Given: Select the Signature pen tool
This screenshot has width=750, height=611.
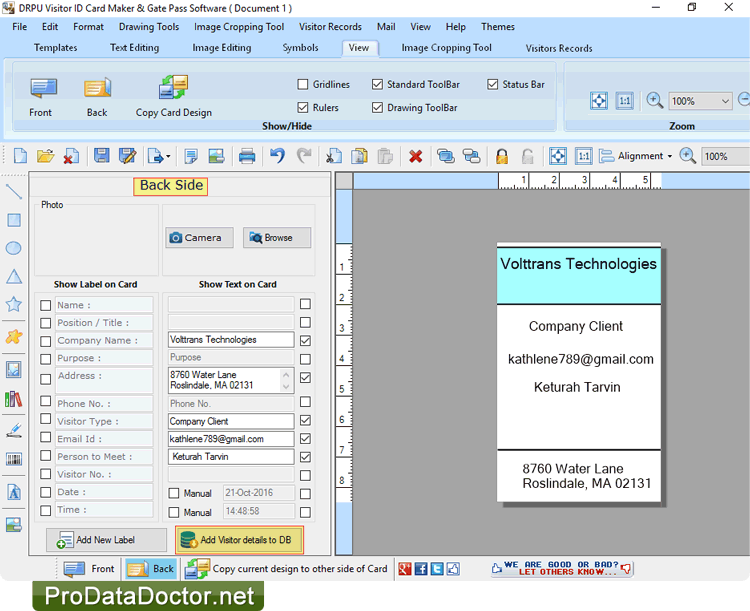Looking at the screenshot, I should [x=14, y=430].
